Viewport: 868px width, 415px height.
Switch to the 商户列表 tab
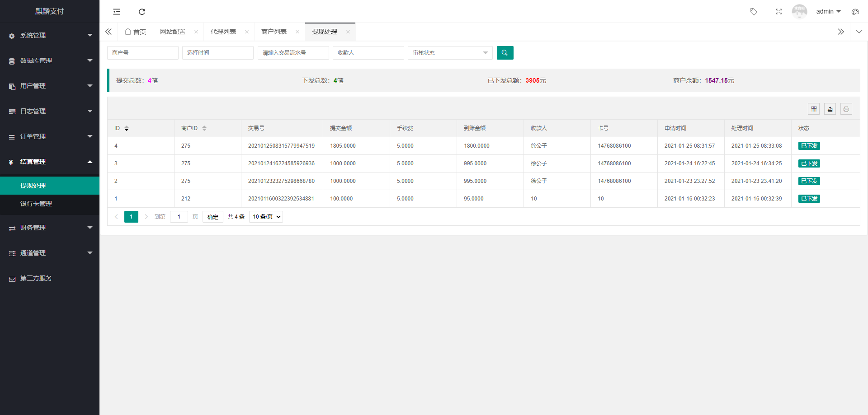[x=274, y=32]
